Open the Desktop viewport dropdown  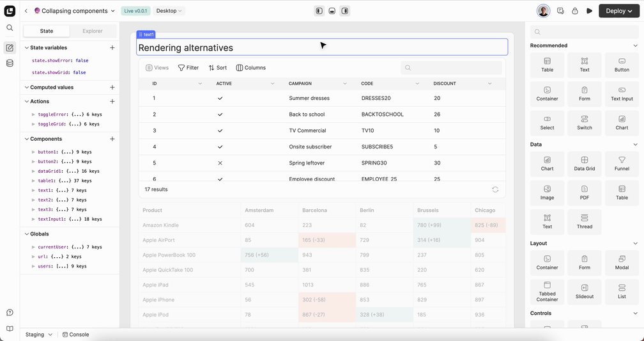pyautogui.click(x=169, y=11)
